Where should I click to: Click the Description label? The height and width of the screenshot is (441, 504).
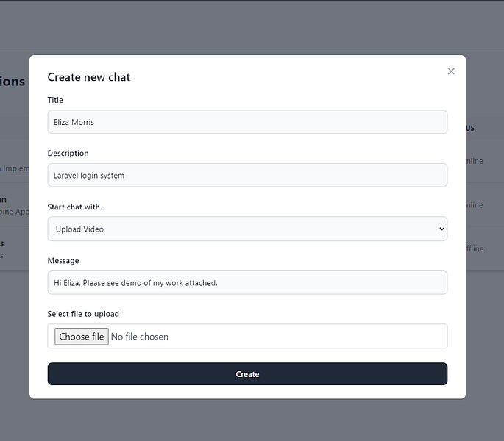pos(68,154)
